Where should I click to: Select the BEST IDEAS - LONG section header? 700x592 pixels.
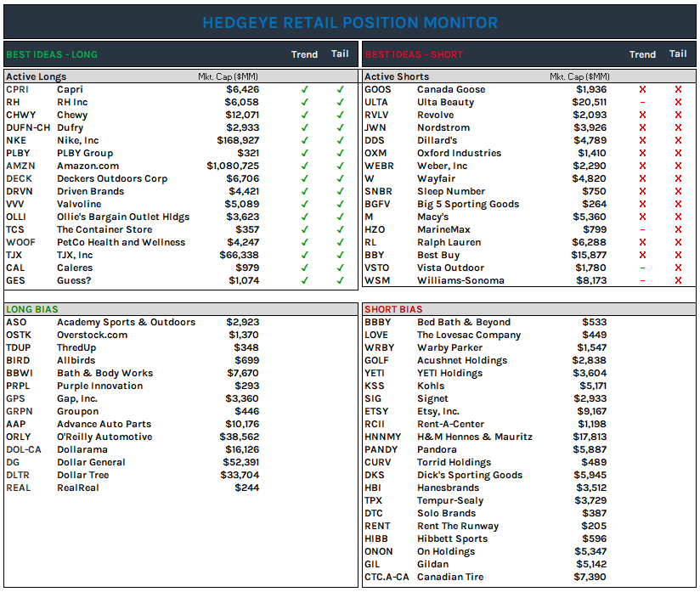52,54
